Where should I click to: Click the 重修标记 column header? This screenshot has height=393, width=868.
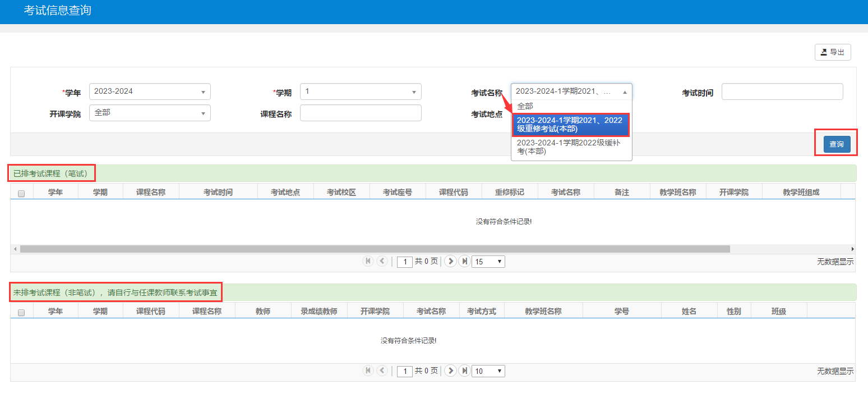(510, 192)
